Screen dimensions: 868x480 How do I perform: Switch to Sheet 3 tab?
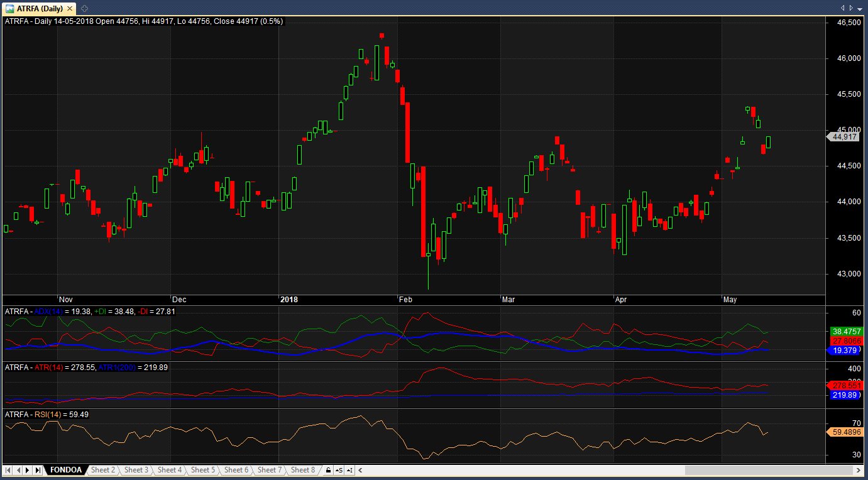(136, 470)
